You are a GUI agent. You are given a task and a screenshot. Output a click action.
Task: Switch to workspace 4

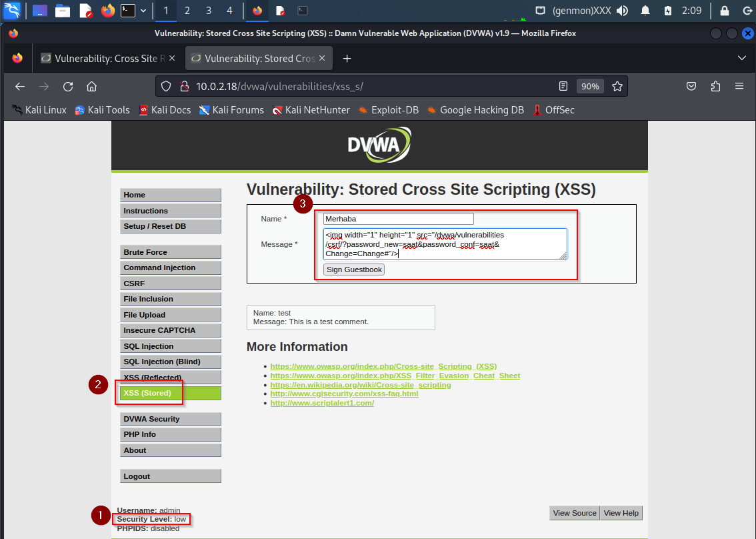[x=229, y=10]
